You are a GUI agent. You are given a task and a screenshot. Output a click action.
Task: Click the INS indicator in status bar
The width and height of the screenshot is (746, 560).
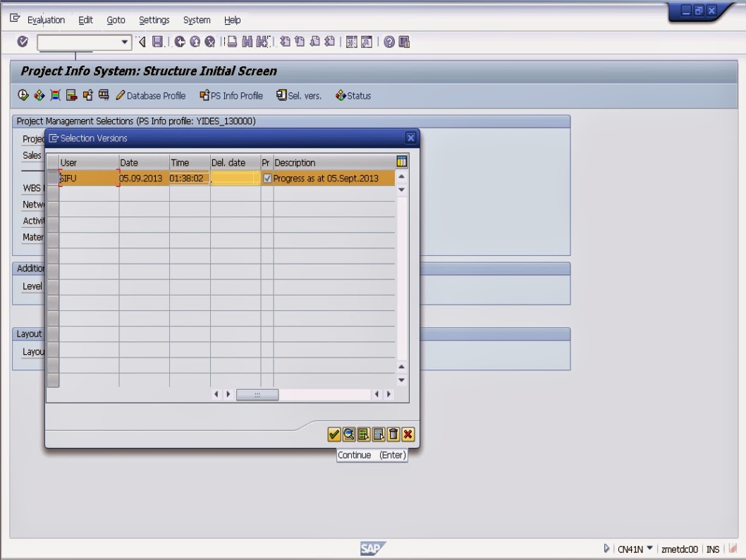[713, 549]
